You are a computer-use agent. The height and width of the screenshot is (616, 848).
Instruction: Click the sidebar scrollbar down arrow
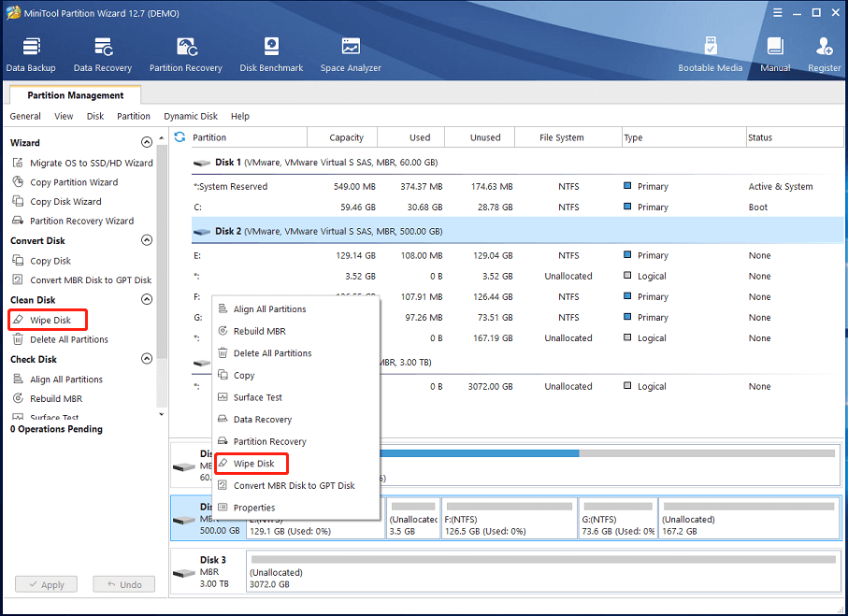[x=161, y=414]
